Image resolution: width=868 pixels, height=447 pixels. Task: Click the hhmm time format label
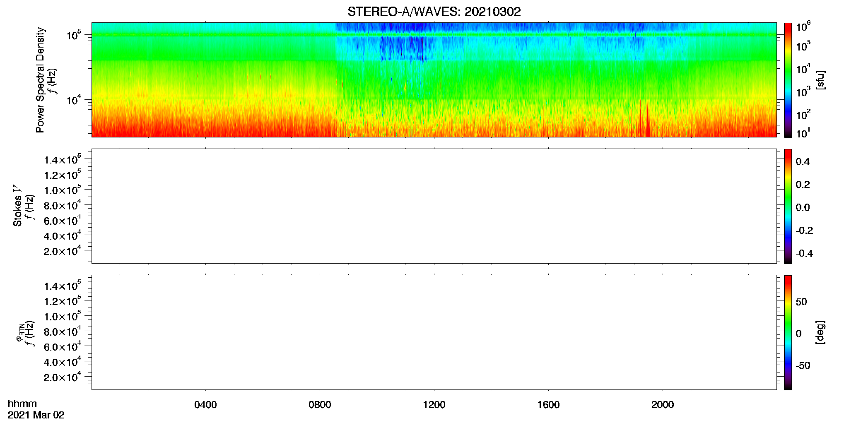[22, 404]
